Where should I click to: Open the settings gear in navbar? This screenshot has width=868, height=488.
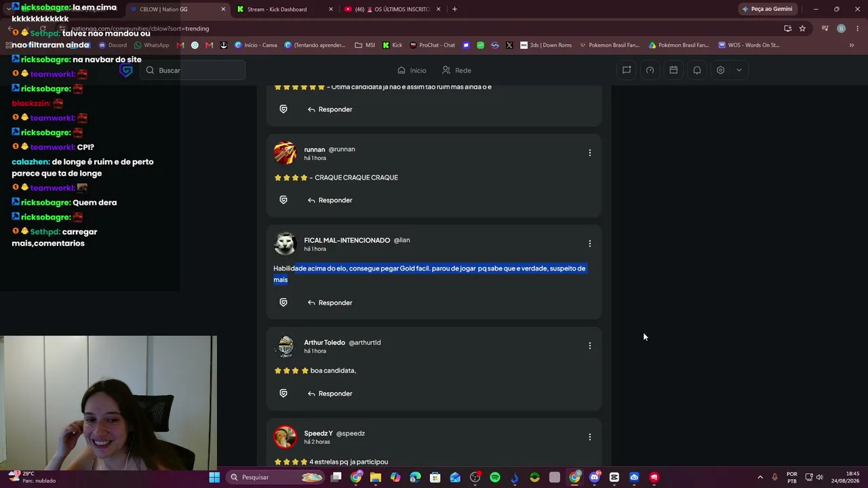tap(720, 70)
